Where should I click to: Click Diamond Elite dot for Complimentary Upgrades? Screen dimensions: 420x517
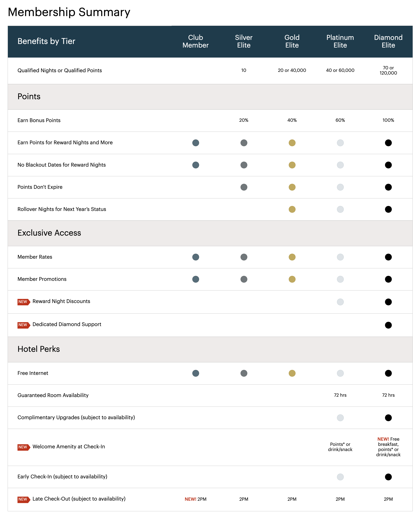[388, 418]
